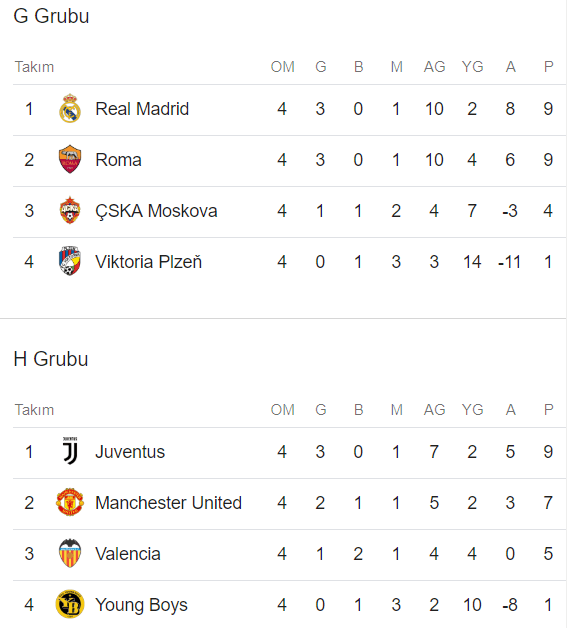The width and height of the screenshot is (567, 628).
Task: Click Valencia's points value in H Grubu
Action: pyautogui.click(x=548, y=554)
